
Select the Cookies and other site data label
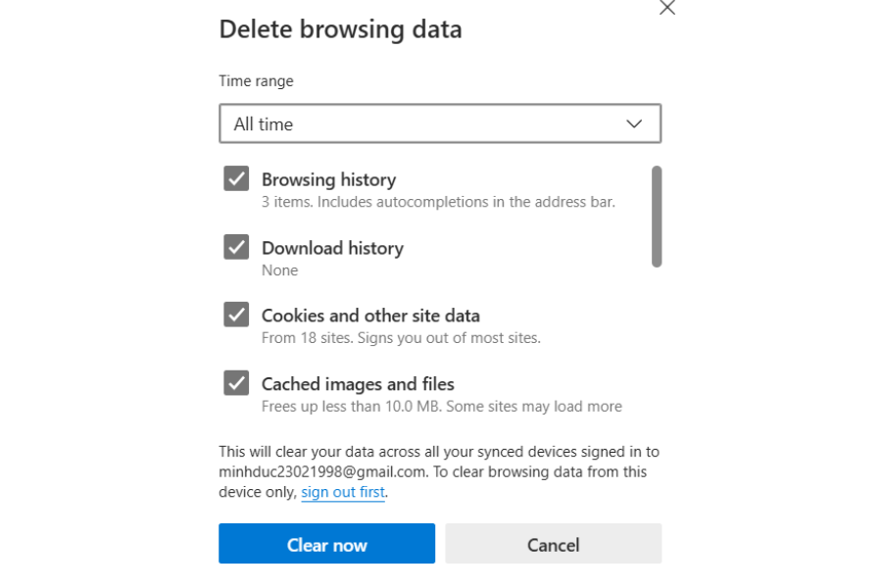click(x=370, y=316)
